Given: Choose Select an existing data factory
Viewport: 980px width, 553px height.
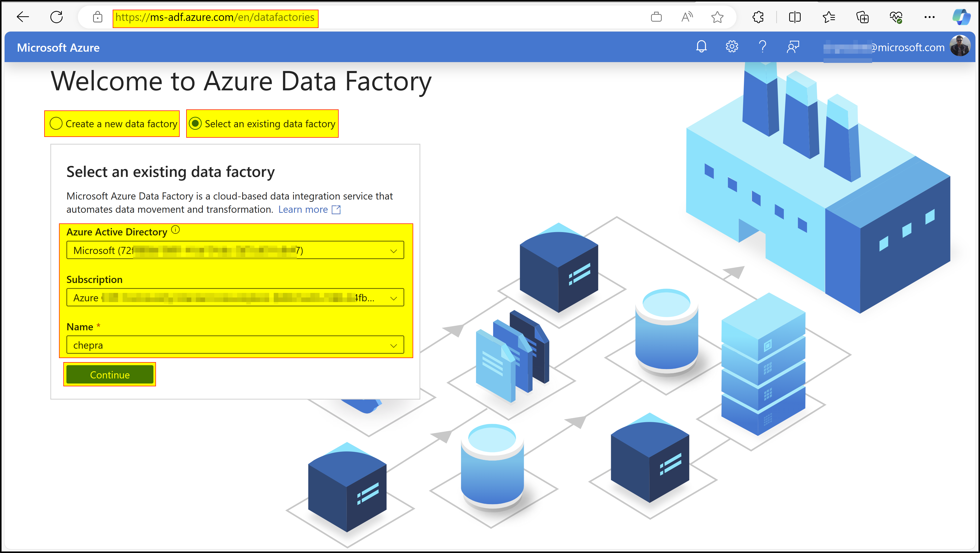Looking at the screenshot, I should pos(195,124).
